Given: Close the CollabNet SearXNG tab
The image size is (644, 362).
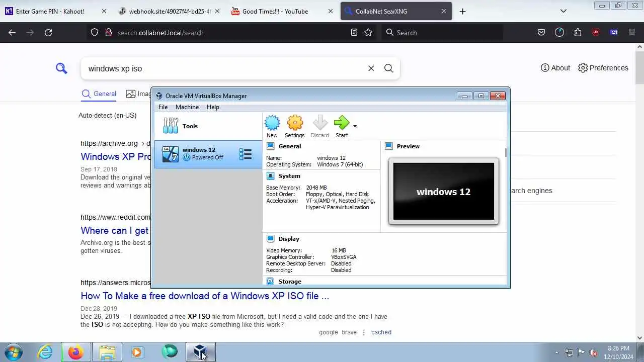Looking at the screenshot, I should pos(444,11).
